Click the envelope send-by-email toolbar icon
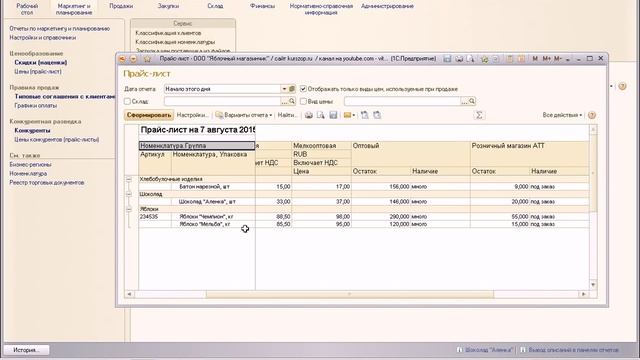 347,116
